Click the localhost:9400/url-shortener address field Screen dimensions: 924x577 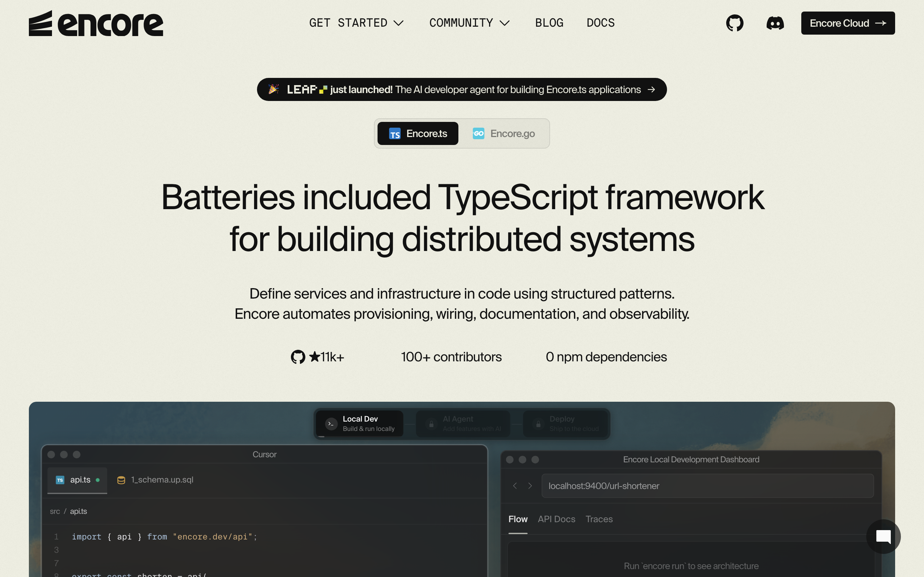(707, 485)
